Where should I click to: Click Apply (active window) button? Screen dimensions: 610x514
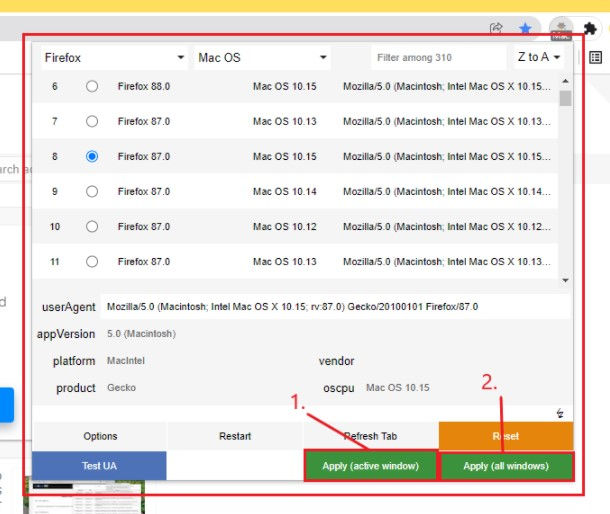pos(370,466)
